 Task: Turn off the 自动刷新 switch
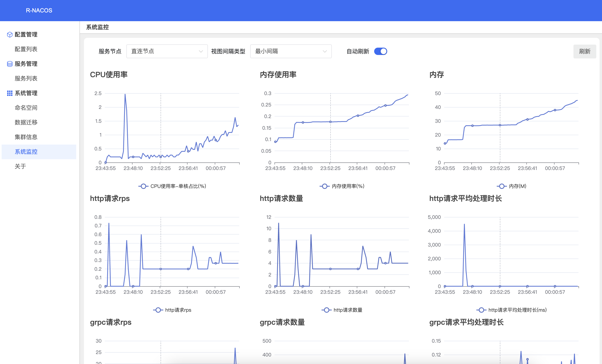click(x=380, y=52)
